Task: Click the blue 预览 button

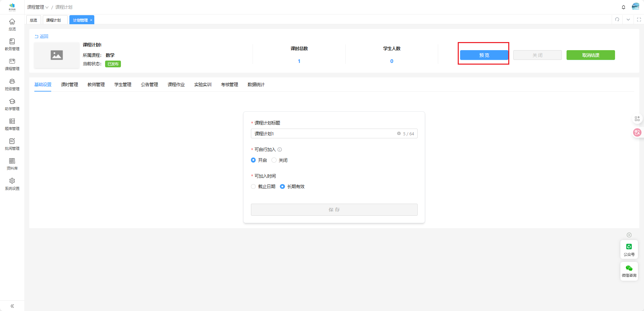Action: pos(484,55)
